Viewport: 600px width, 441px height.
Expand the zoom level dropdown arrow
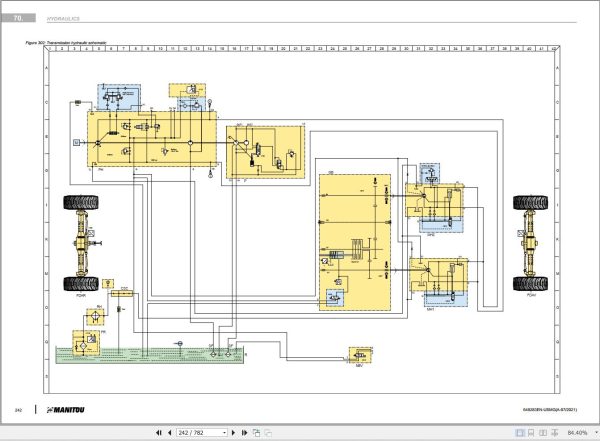[596, 433]
